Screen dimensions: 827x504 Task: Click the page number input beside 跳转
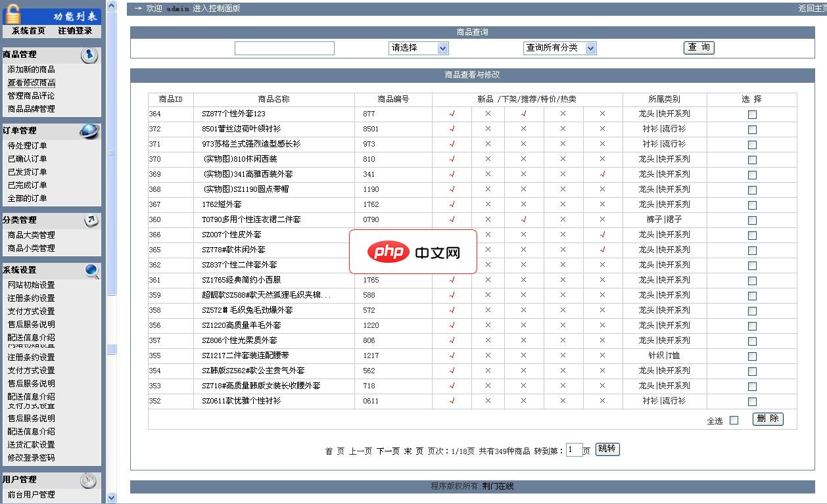(575, 449)
